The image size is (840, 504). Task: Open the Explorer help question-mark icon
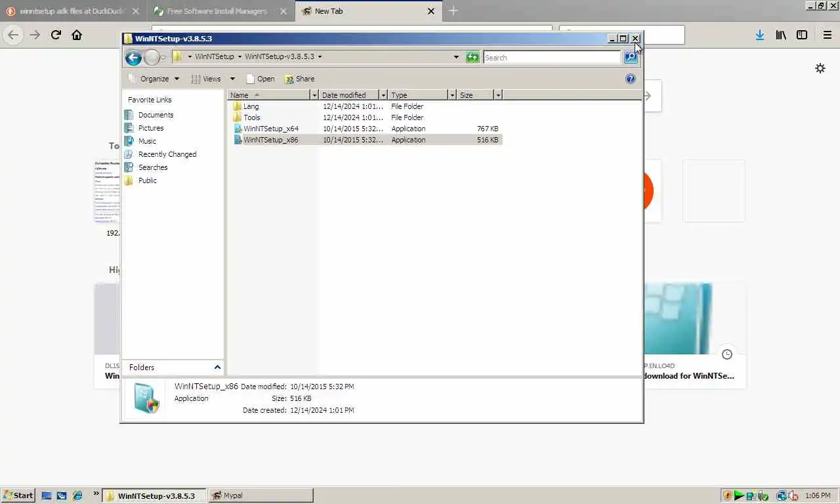point(631,79)
